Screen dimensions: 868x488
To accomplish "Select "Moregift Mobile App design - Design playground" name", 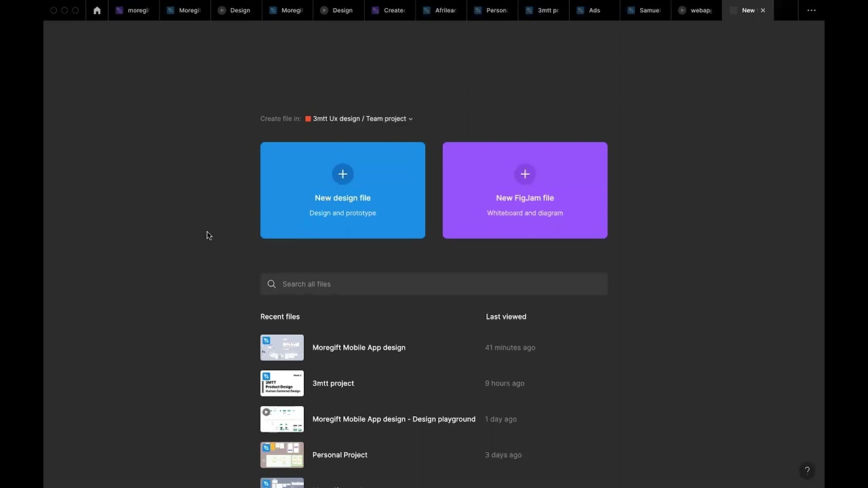I will coord(394,420).
